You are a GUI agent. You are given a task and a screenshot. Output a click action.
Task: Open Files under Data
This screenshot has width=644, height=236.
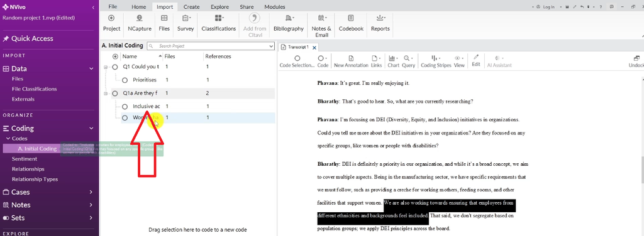point(18,78)
